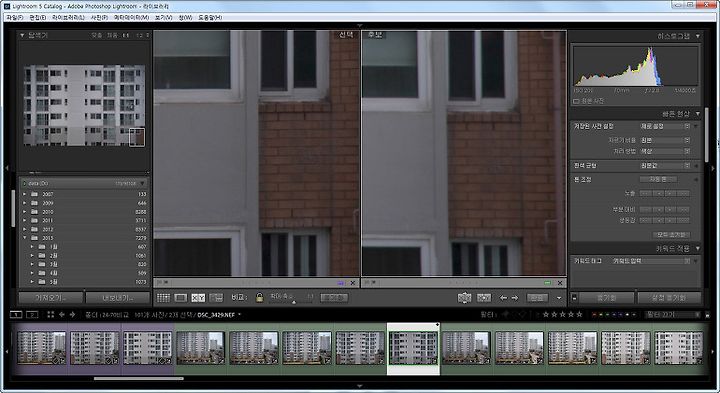The image size is (720, 393).
Task: Open the toolbar content dropdown arrow
Action: click(x=559, y=298)
